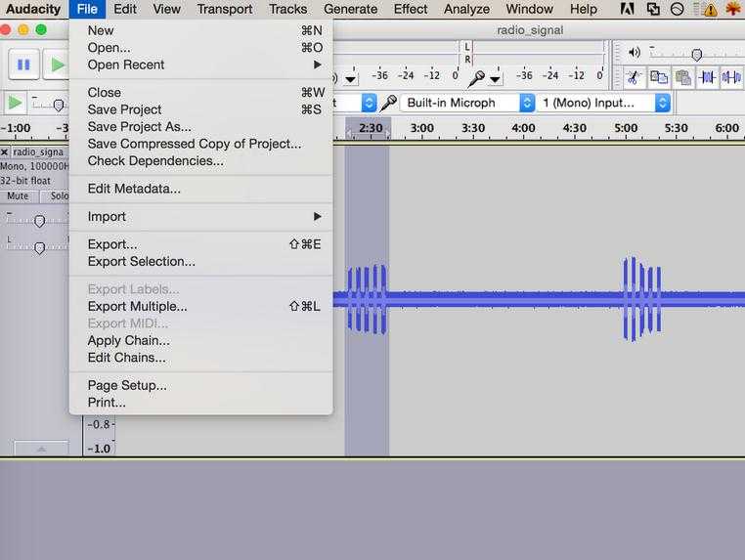Click the Trim audio icon
745x560 pixels.
pyautogui.click(x=708, y=77)
